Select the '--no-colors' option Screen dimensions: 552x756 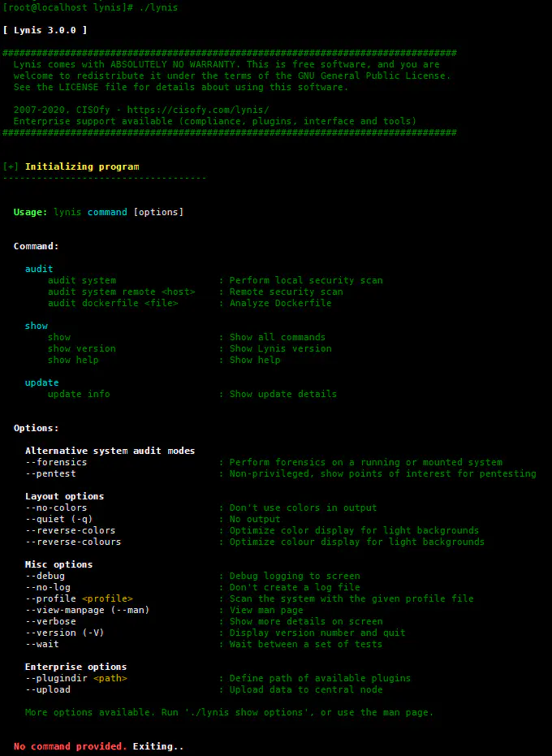pos(56,508)
